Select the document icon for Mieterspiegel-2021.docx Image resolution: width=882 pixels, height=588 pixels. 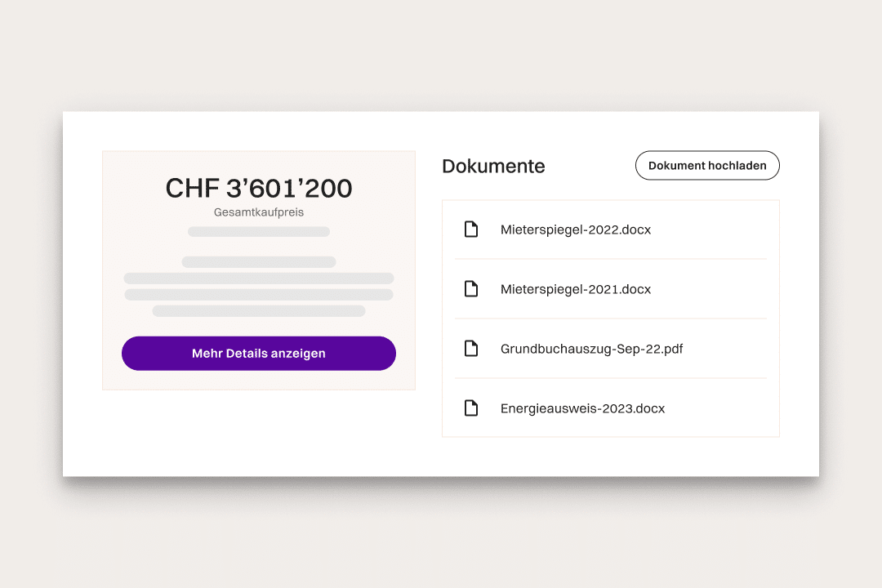coord(470,289)
